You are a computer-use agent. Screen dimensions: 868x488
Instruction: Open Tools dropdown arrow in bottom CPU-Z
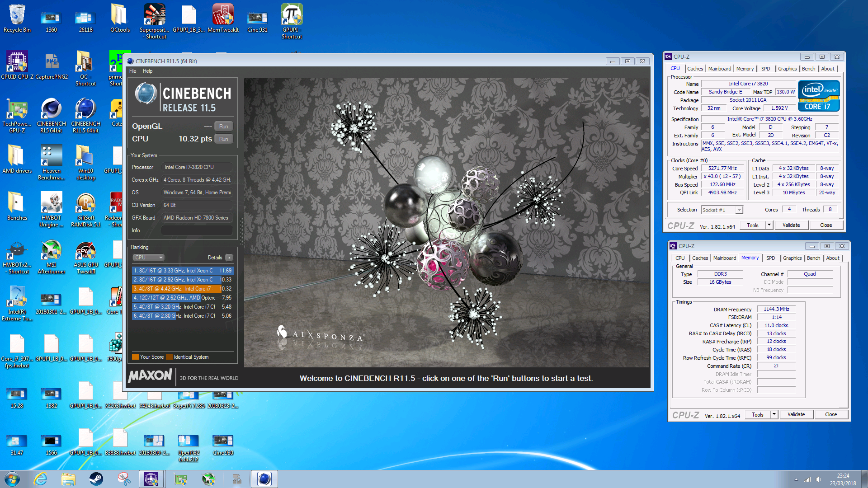point(774,414)
